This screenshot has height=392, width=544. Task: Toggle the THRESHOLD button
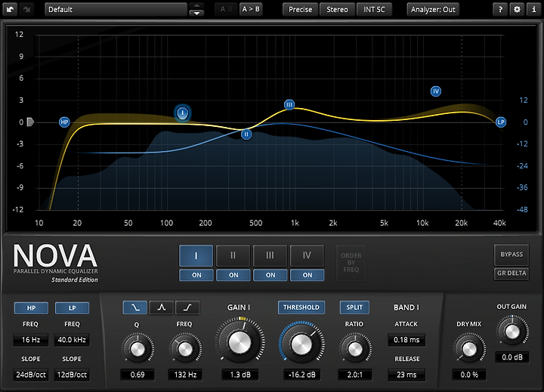click(301, 307)
